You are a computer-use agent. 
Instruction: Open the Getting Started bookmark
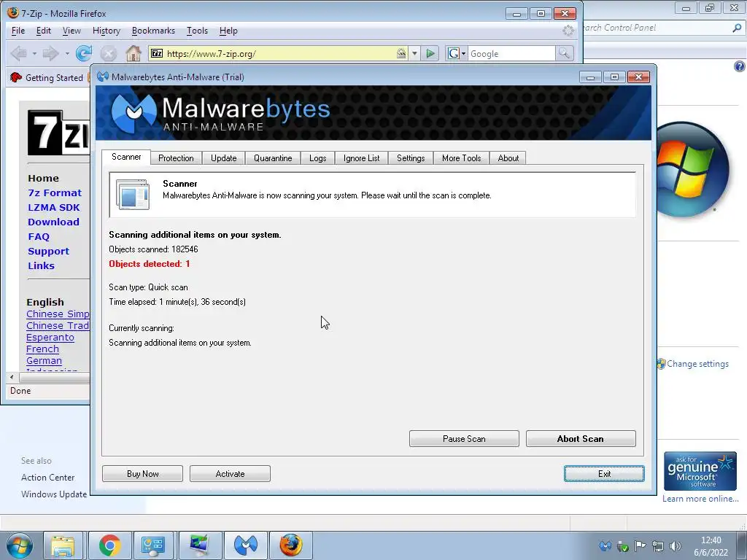47,77
